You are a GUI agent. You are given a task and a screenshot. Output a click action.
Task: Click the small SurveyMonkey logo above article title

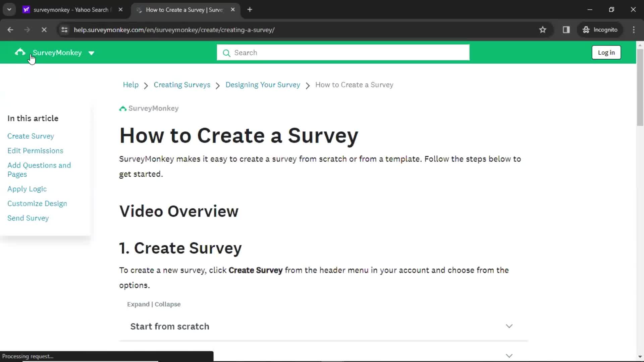[149, 108]
